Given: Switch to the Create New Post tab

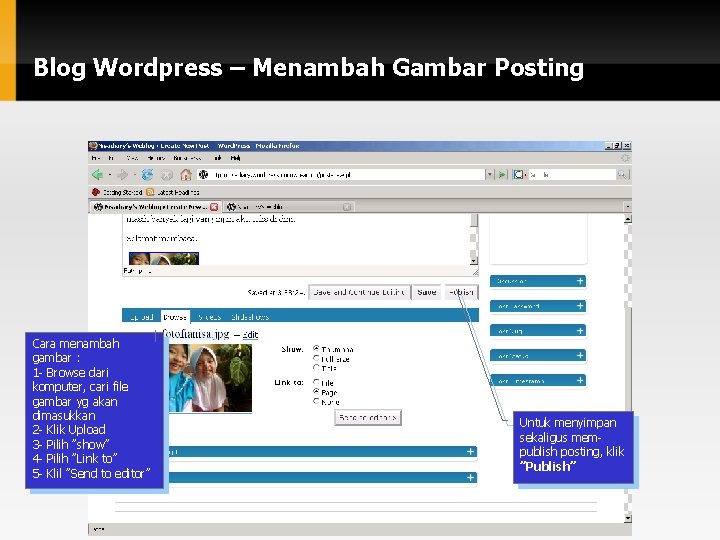Looking at the screenshot, I should [151, 207].
